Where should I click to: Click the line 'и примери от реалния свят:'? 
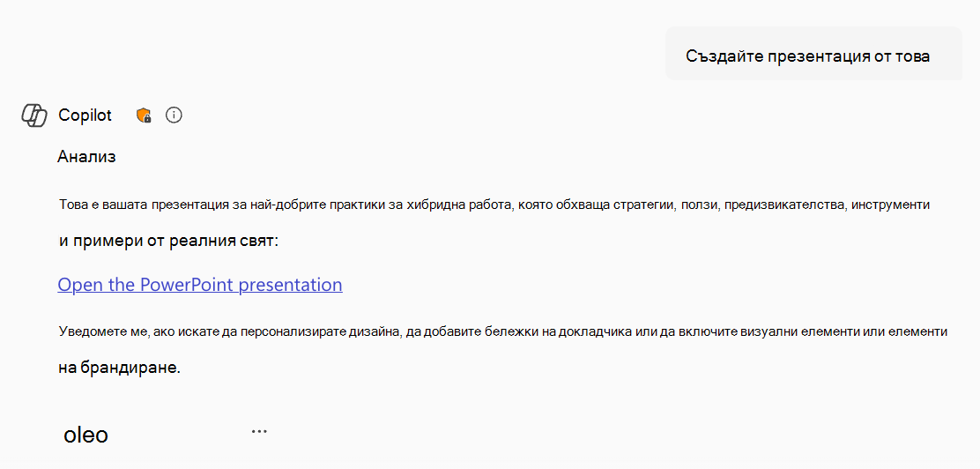168,242
